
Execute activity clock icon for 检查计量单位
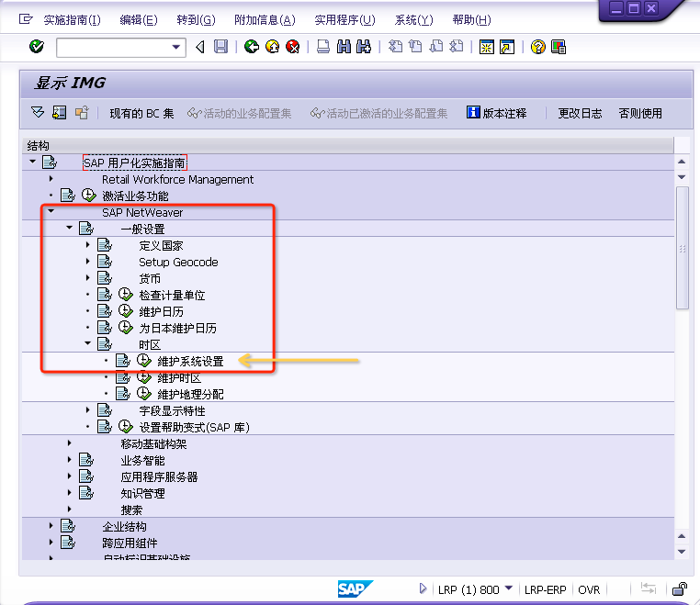pyautogui.click(x=126, y=295)
